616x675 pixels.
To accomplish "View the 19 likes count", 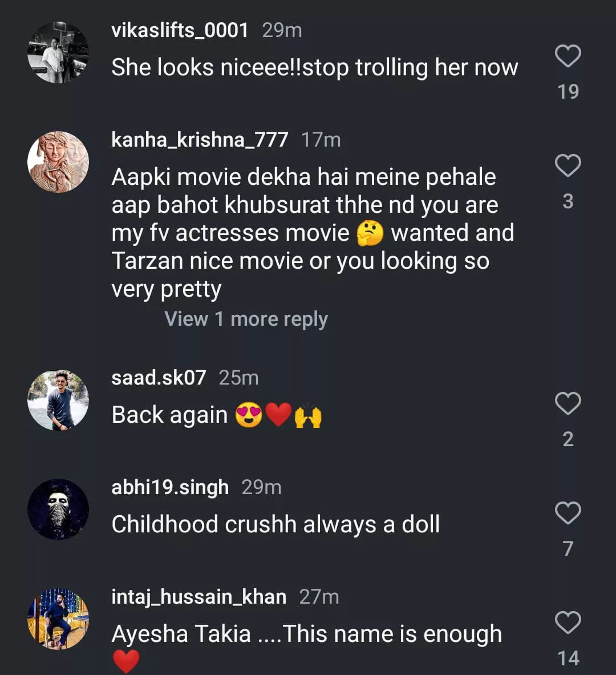I will coord(568,92).
